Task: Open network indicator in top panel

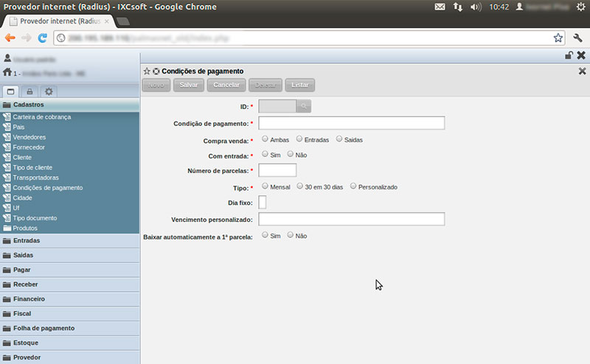Action: tap(457, 7)
